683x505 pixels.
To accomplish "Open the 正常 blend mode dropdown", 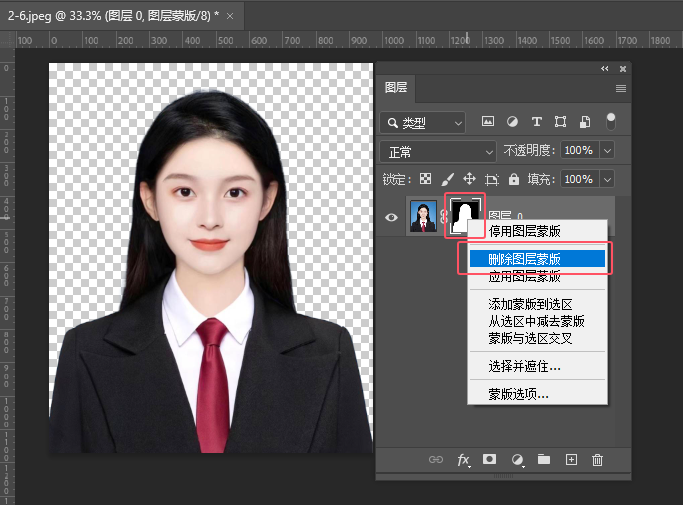I will tap(438, 151).
